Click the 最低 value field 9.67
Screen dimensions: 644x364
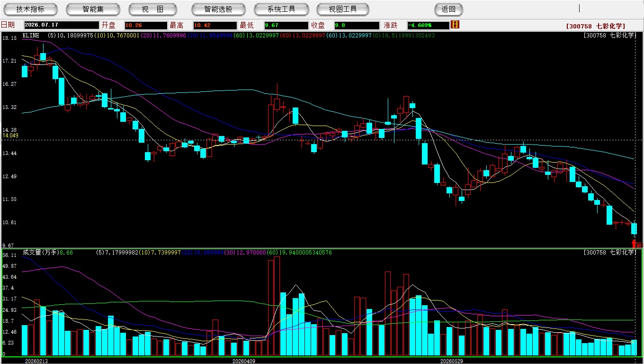(286, 25)
